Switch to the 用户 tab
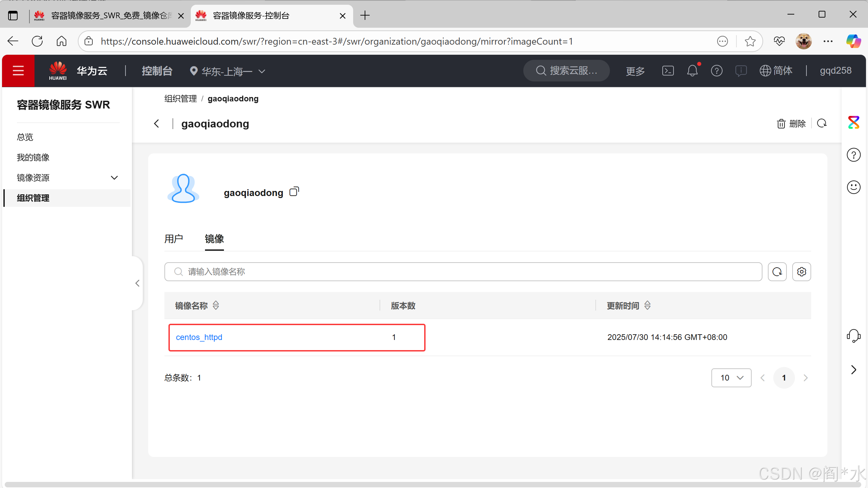 (x=174, y=239)
